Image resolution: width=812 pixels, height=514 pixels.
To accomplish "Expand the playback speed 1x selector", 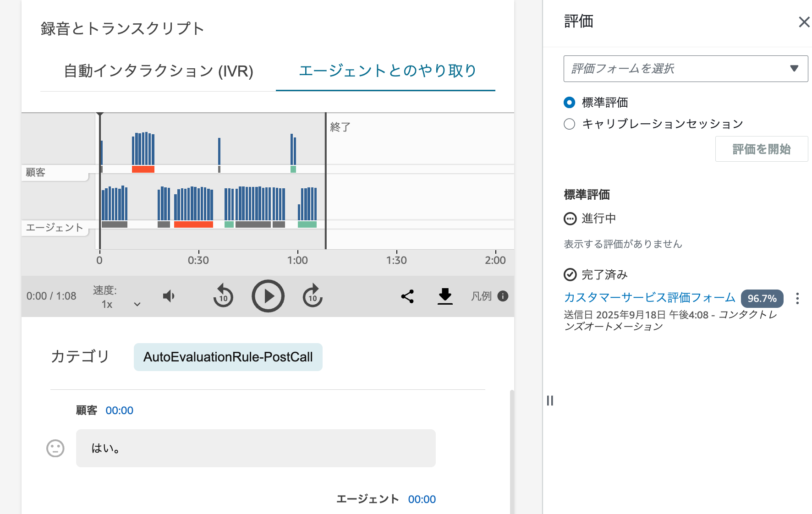I will (x=137, y=304).
